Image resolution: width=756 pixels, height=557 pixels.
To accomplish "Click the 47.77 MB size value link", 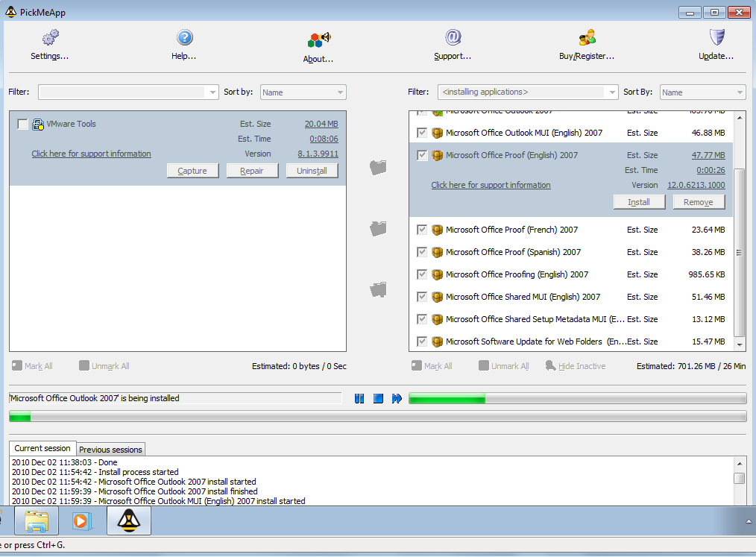I will [708, 155].
